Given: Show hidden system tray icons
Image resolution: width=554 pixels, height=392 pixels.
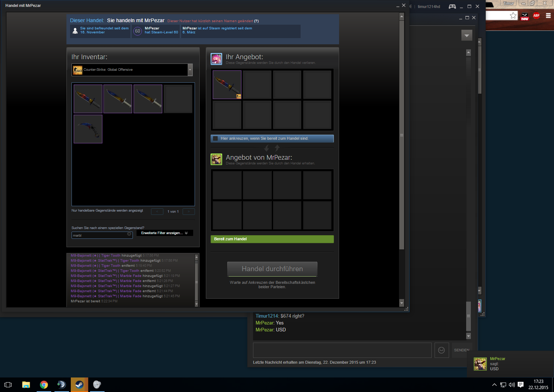Looking at the screenshot, I should [x=494, y=385].
